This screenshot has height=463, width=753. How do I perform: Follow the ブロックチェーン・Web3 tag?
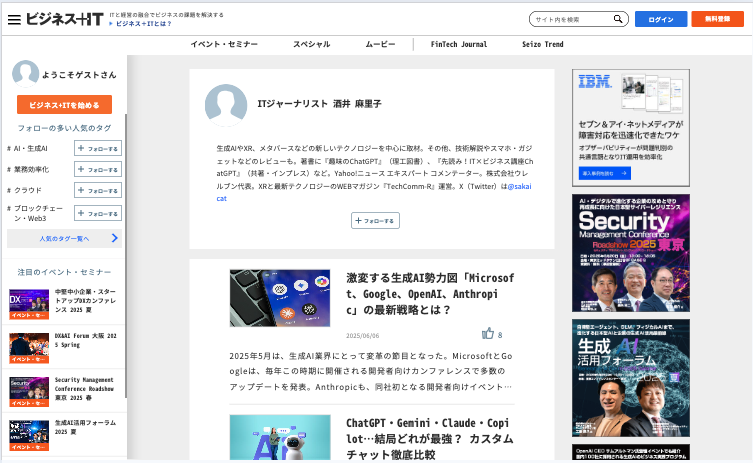[97, 213]
